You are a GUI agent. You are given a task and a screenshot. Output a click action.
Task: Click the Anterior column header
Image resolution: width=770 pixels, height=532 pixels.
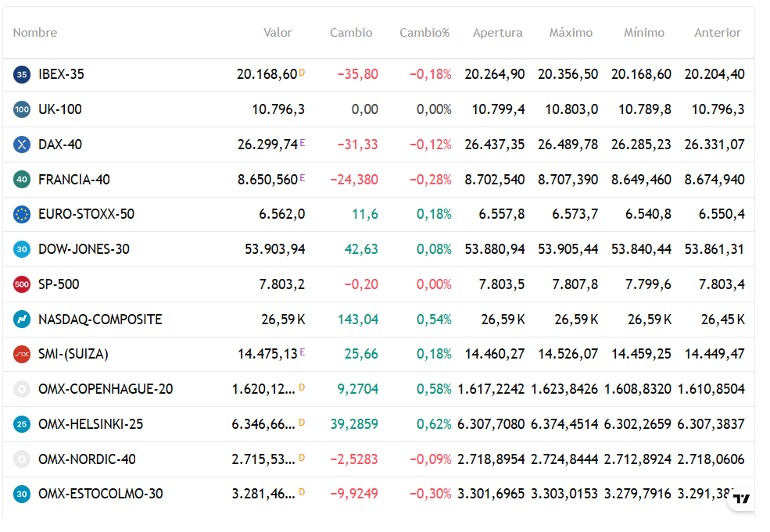tap(717, 33)
